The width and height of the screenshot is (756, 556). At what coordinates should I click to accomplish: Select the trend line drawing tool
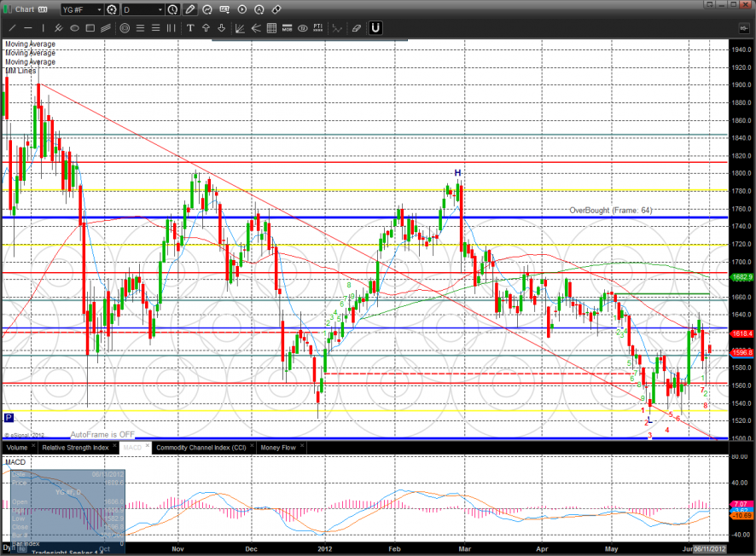[x=12, y=28]
